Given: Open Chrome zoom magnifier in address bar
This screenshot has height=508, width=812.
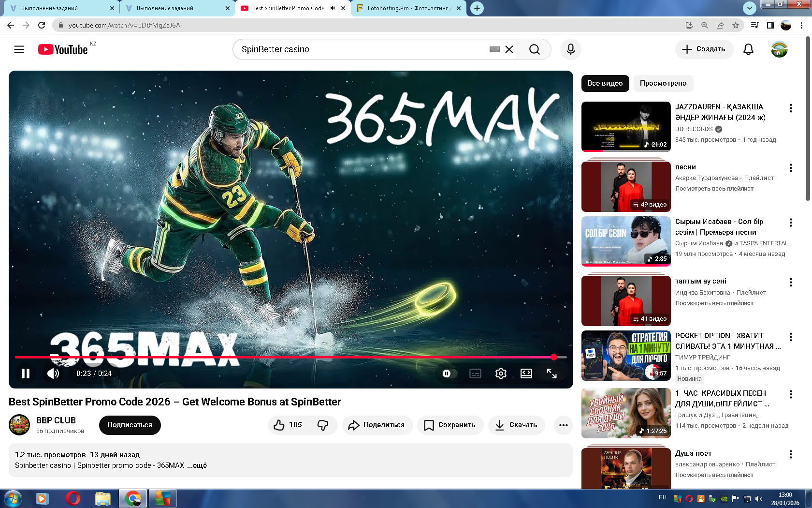Looking at the screenshot, I should (x=705, y=25).
